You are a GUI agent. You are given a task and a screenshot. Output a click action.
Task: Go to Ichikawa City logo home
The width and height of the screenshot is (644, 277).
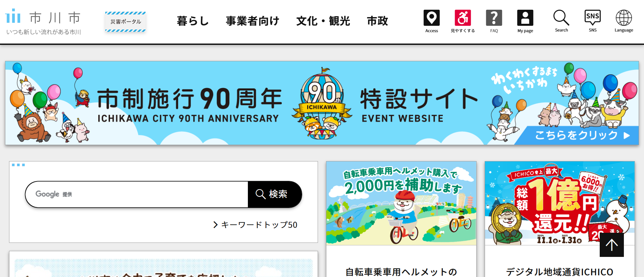coord(43,22)
